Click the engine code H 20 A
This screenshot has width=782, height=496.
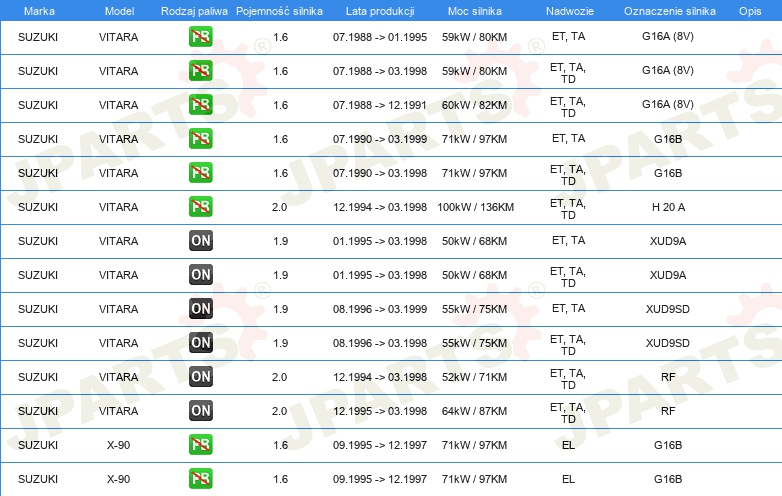668,207
